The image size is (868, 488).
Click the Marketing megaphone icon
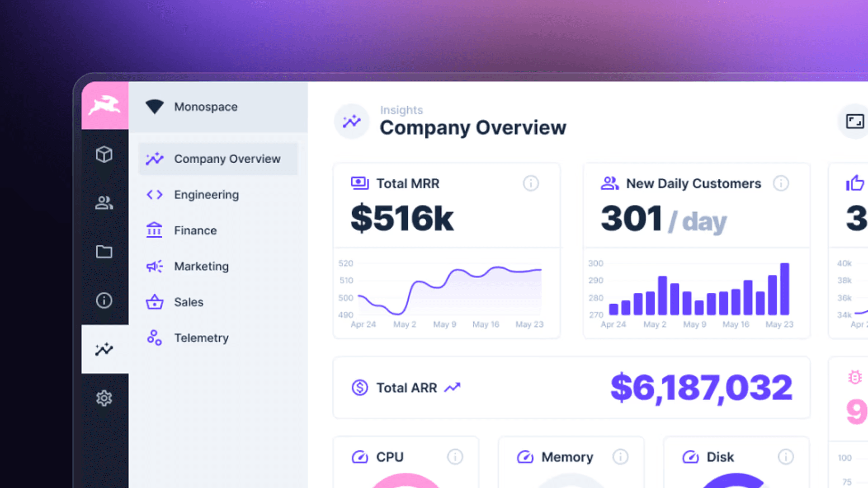pos(154,266)
